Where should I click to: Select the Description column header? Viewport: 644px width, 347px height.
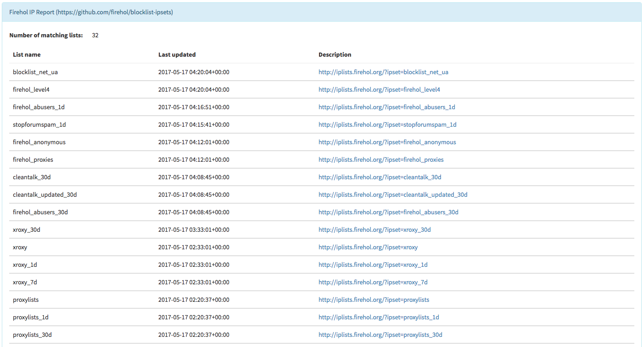(335, 54)
